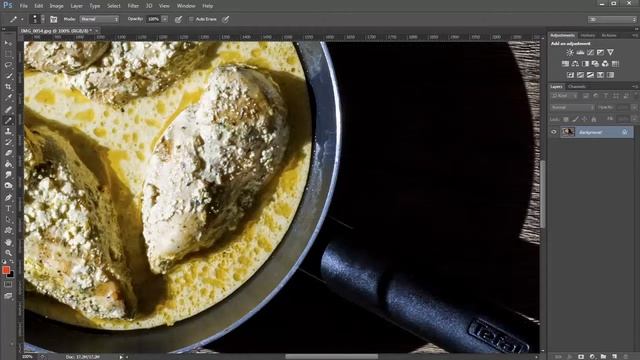
Task: Add a Threshold adjustment
Action: 590,75
